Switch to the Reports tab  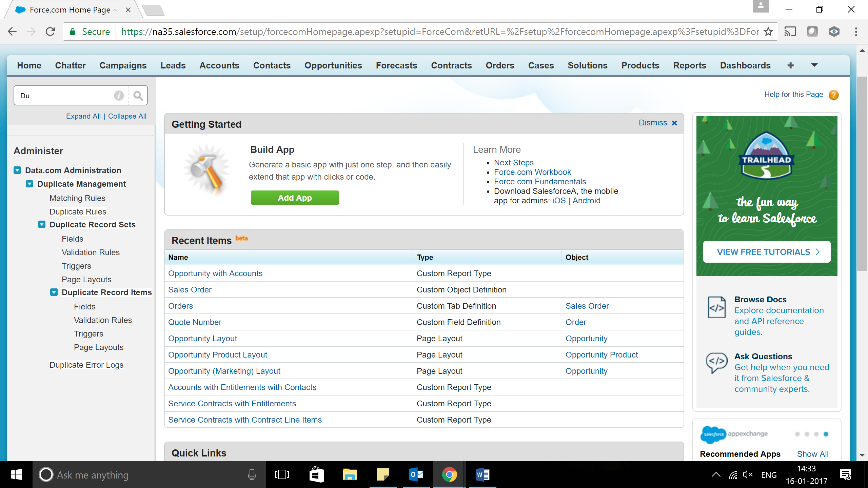[690, 65]
